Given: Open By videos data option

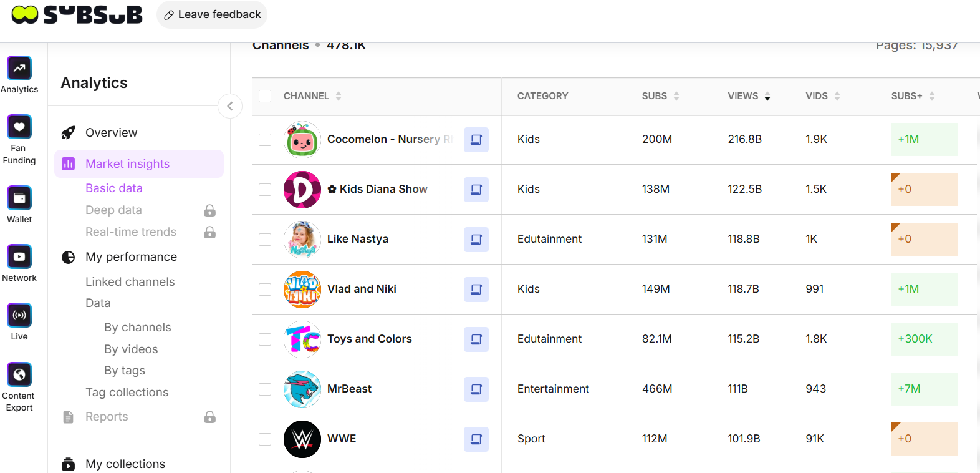Looking at the screenshot, I should pyautogui.click(x=131, y=349).
